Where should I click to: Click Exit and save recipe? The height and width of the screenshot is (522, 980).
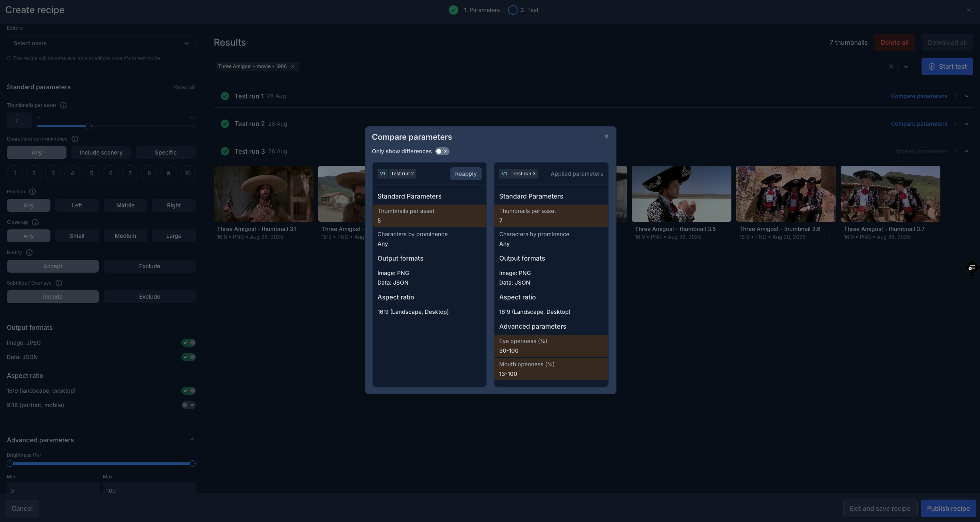tap(880, 508)
